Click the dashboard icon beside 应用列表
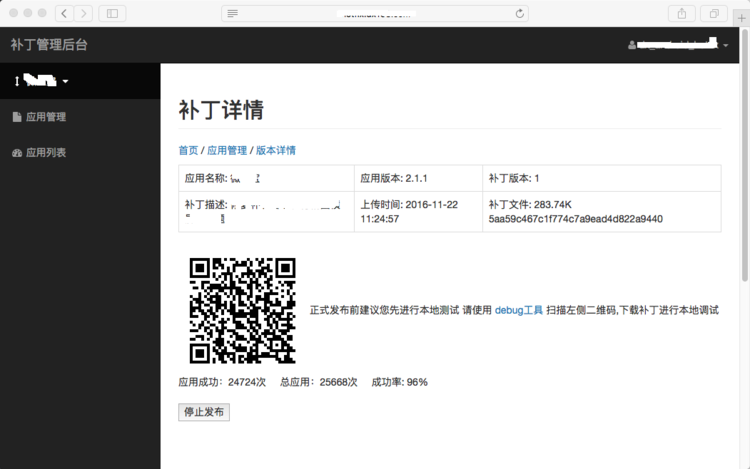Screen dimensions: 750x469 click(x=17, y=153)
